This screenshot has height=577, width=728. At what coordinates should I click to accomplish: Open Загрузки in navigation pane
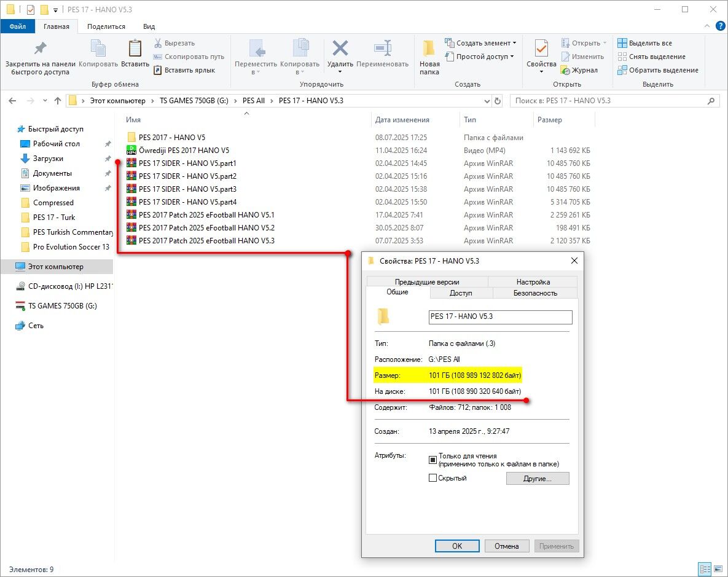pos(48,159)
